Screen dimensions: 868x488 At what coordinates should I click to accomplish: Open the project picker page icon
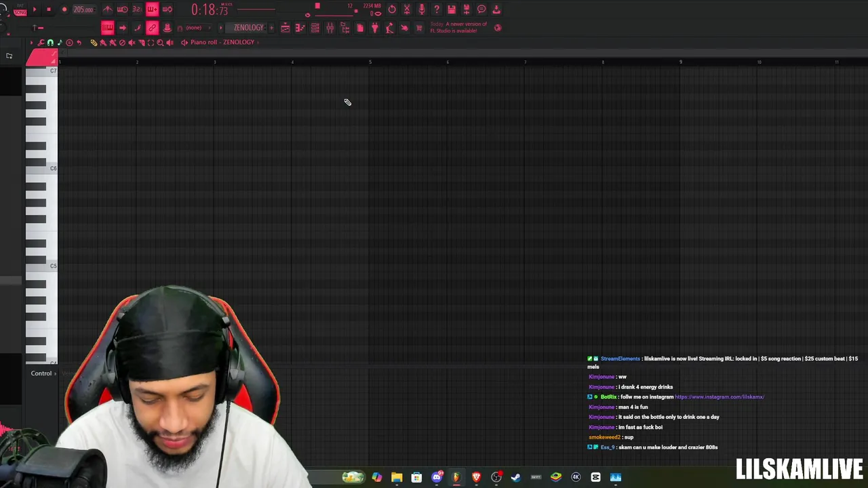click(x=360, y=28)
